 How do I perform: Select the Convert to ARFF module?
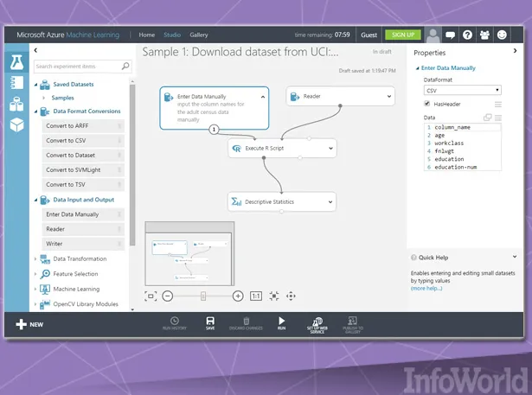point(83,126)
